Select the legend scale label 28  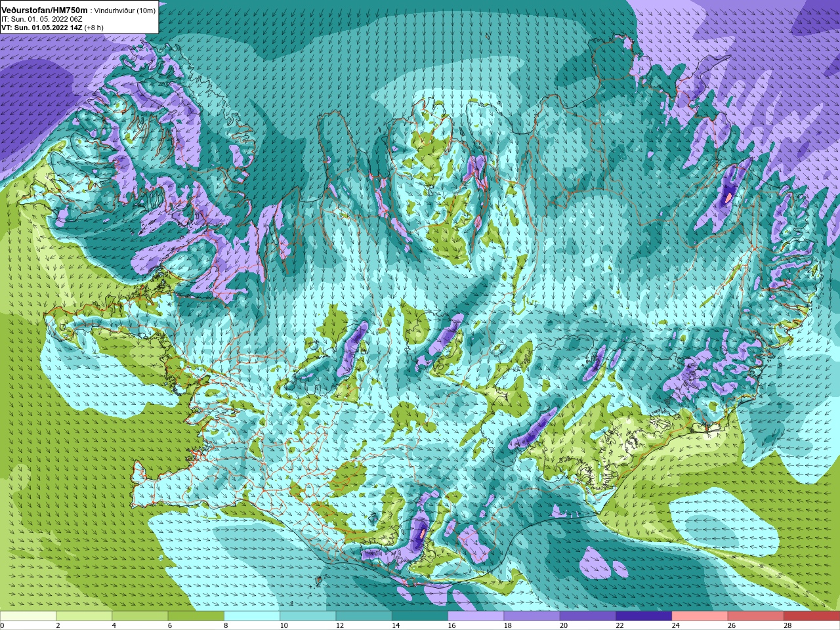[x=787, y=625]
